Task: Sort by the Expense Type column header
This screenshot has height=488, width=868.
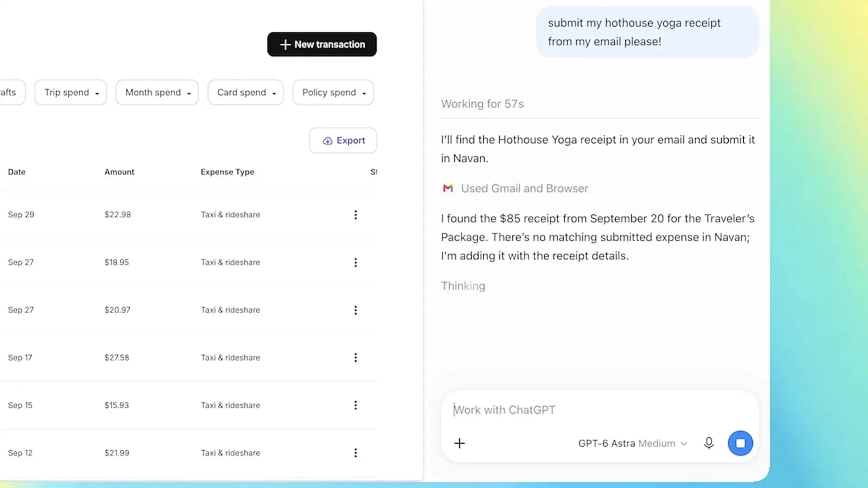Action: (x=227, y=172)
